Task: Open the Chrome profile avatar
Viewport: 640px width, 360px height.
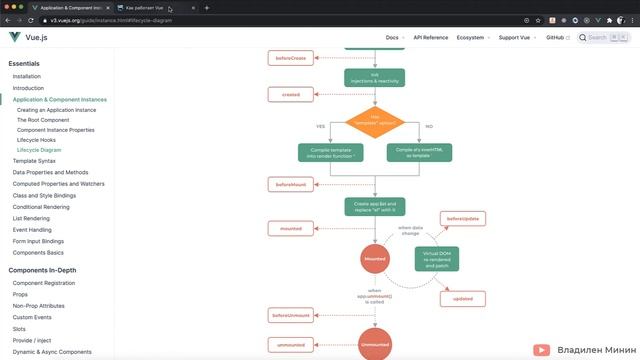Action: tap(621, 20)
